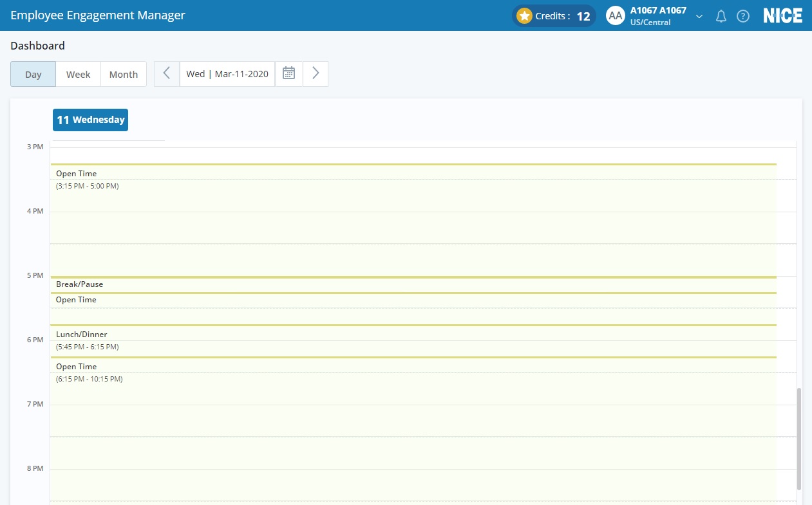
Task: Switch to Month view
Action: (124, 74)
